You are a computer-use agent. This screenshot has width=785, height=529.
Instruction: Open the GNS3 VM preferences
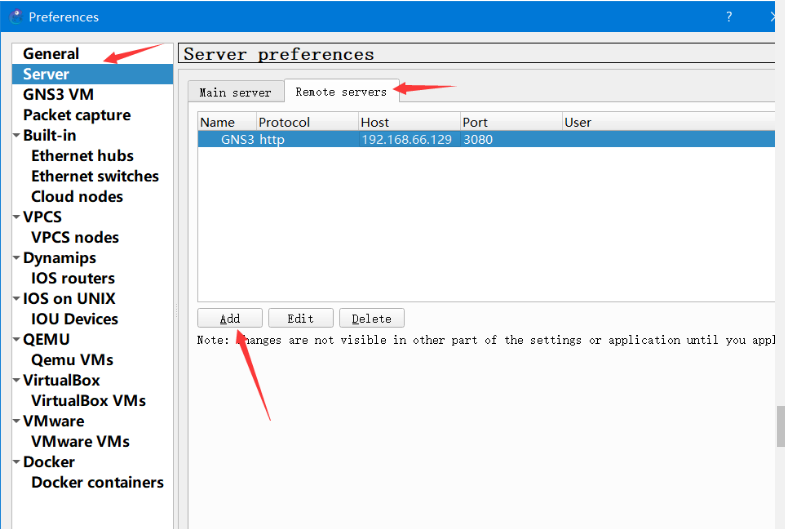[58, 95]
